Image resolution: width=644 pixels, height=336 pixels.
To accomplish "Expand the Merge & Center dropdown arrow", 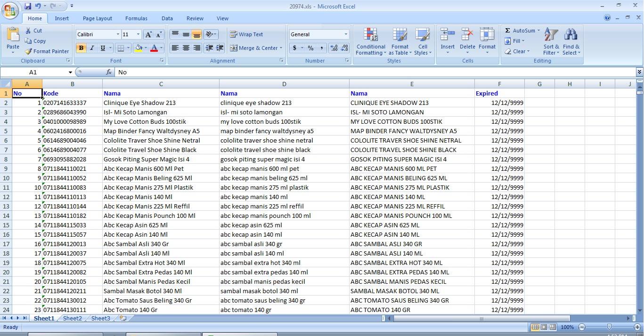I will tap(281, 48).
